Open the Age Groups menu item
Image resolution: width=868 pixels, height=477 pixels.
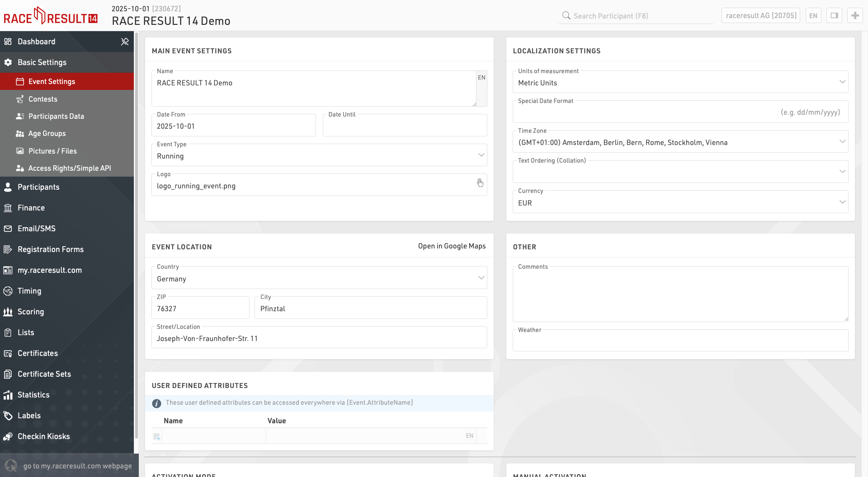[67, 134]
